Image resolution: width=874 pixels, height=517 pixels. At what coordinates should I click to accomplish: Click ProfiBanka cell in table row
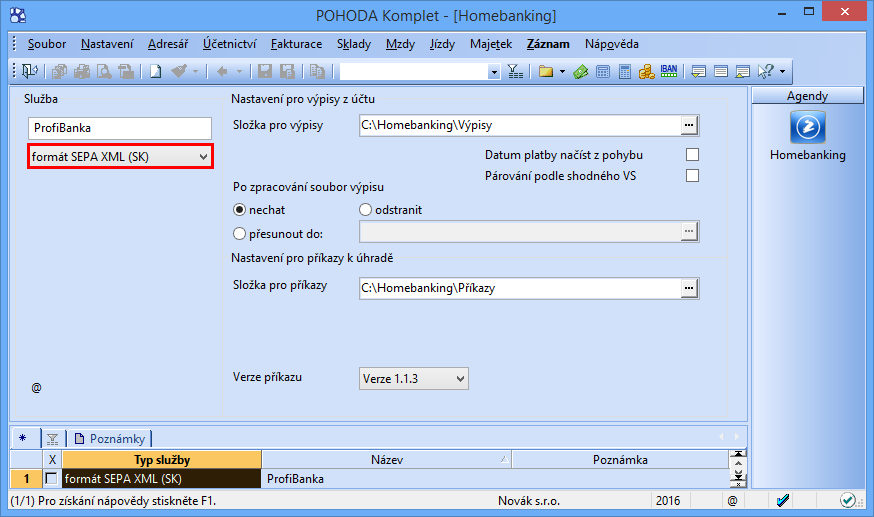[x=386, y=479]
